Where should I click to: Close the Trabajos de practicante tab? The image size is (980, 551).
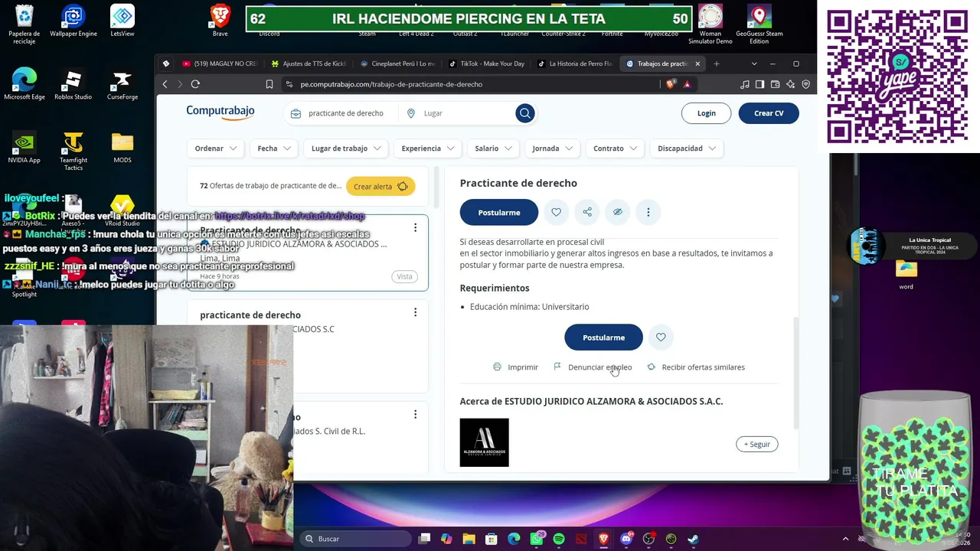click(x=697, y=64)
